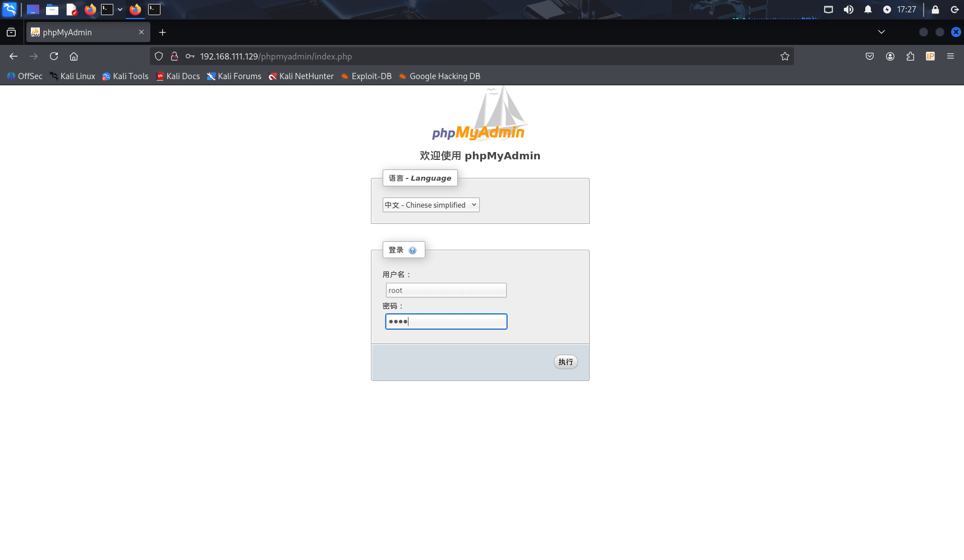Open the Kali Forums bookmark
Viewport: 964px width, 560px height.
click(234, 76)
